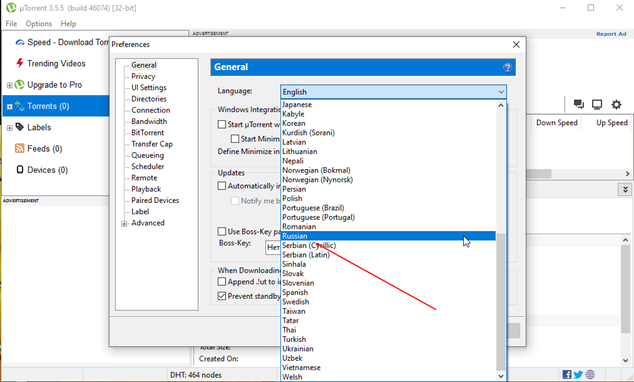Collapse the Language dropdown arrow
Image resolution: width=634 pixels, height=382 pixels.
(x=501, y=92)
